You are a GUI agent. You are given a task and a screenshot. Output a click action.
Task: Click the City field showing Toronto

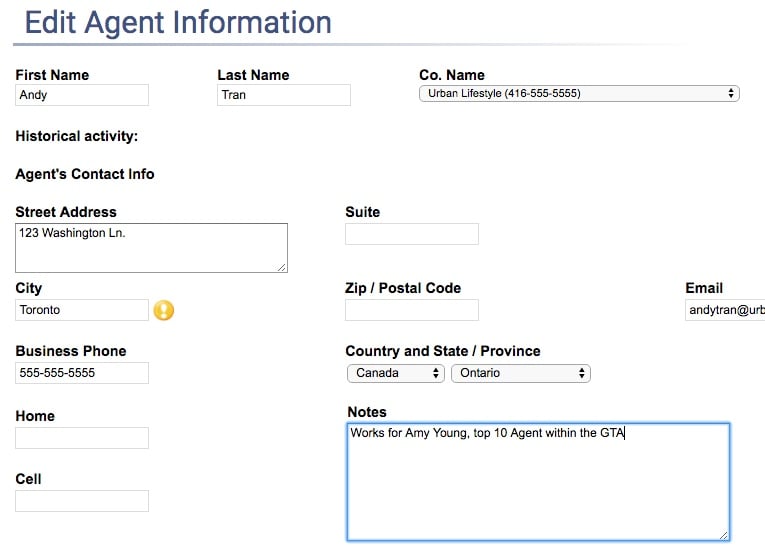point(82,310)
